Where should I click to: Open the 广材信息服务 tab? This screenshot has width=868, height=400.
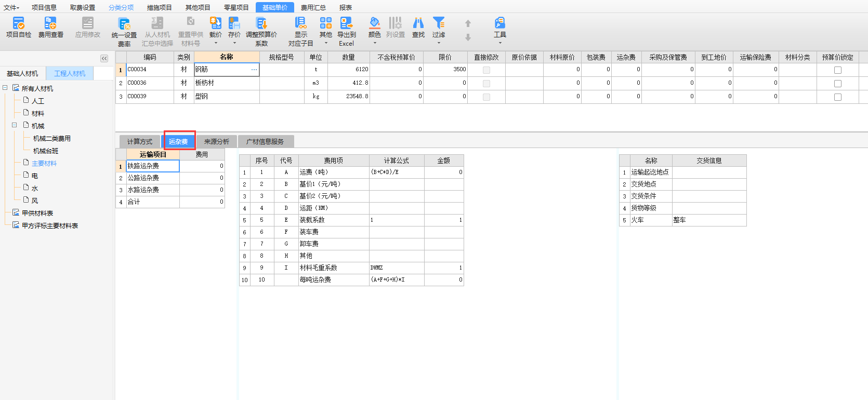click(265, 141)
